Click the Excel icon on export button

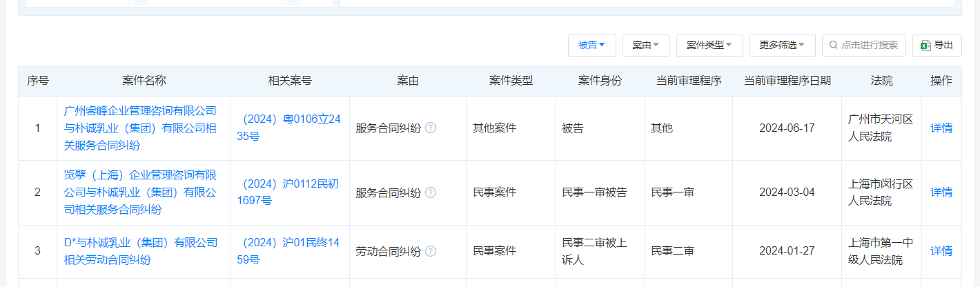pos(925,46)
